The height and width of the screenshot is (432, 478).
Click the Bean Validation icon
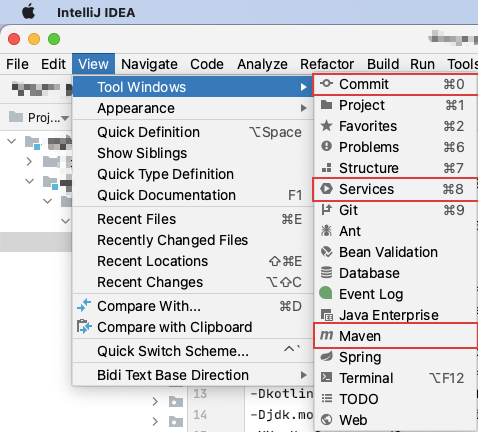pyautogui.click(x=326, y=252)
